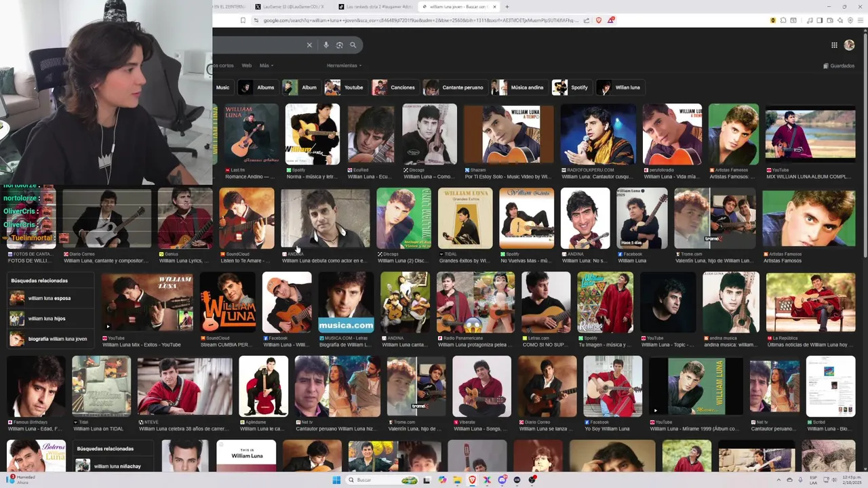This screenshot has height=488, width=868.
Task: Filter images by Canciones chip
Action: coord(395,87)
